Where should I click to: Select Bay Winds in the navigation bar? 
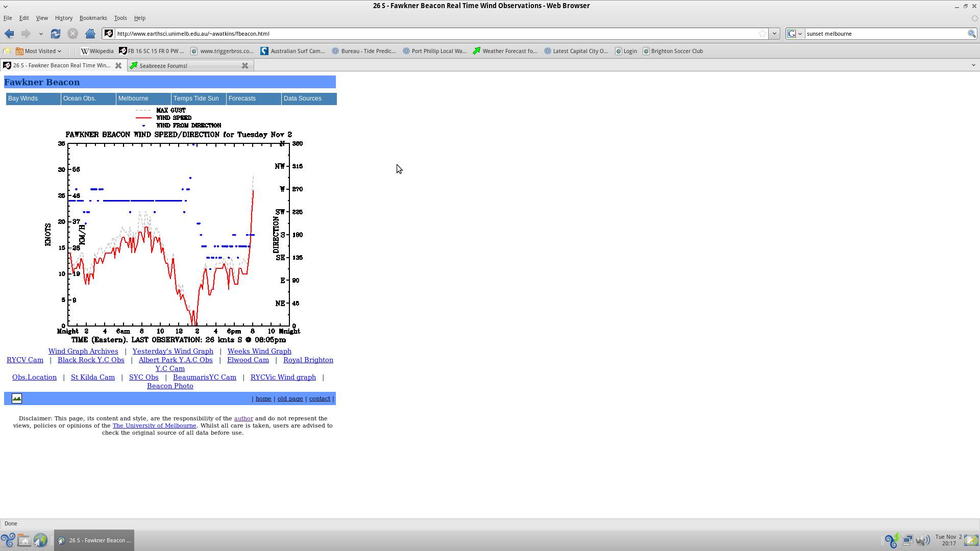point(22,98)
